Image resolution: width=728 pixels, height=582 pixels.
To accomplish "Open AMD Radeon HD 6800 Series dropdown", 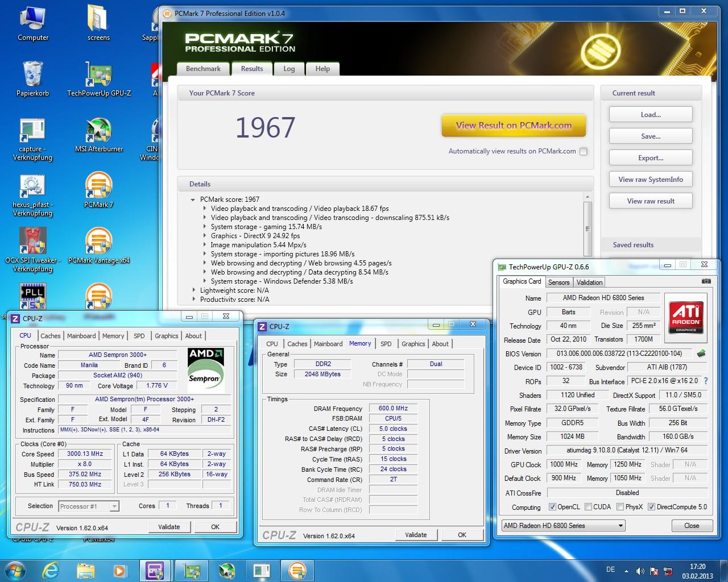I will pos(563,526).
